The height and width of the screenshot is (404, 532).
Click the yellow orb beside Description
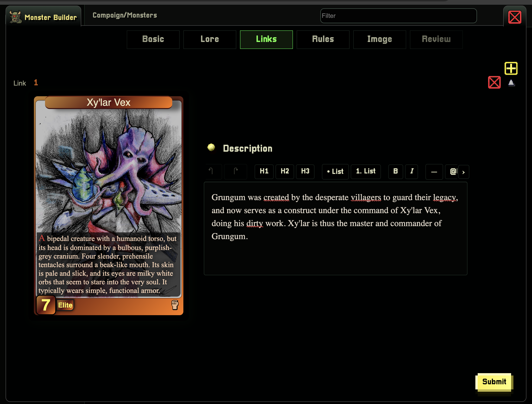click(211, 147)
